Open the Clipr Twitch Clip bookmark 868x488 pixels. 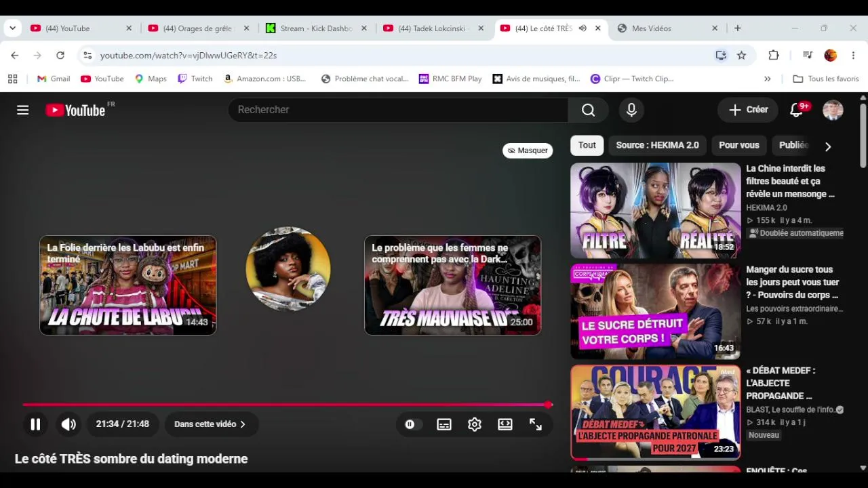point(632,79)
